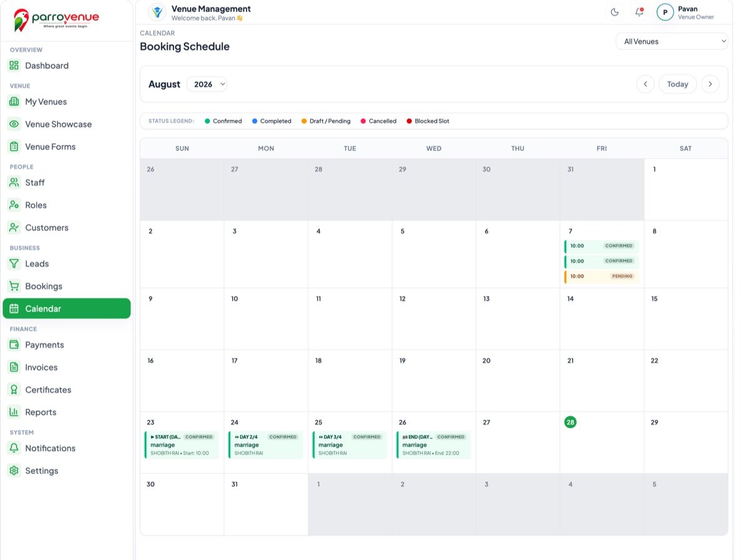Image resolution: width=751 pixels, height=560 pixels.
Task: Open Payments section
Action: pos(66,345)
